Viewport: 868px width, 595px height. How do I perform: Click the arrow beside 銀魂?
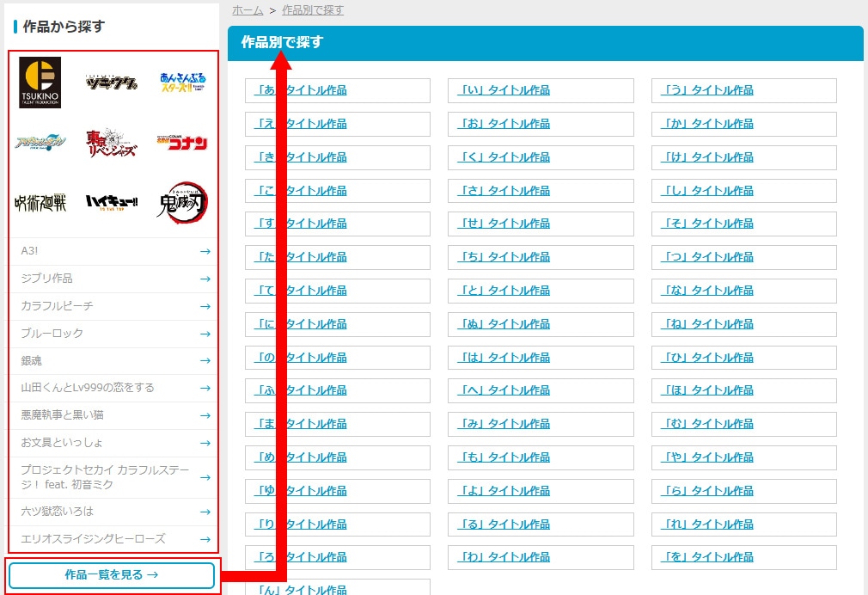[205, 360]
